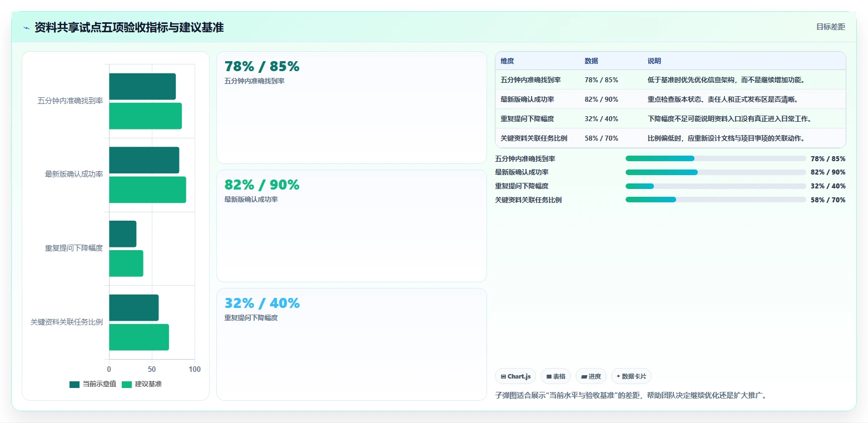Click description starting 低于基准时优先优化信息架构

click(726, 80)
